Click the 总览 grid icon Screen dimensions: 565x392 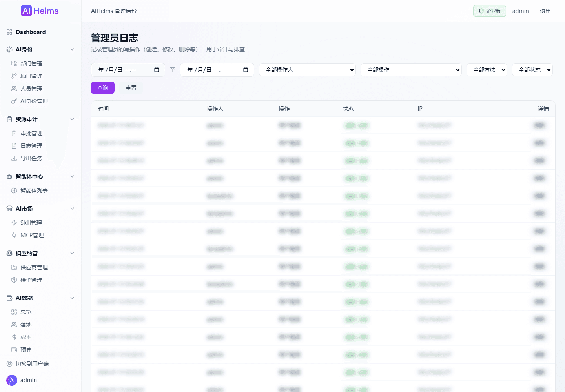pyautogui.click(x=14, y=312)
